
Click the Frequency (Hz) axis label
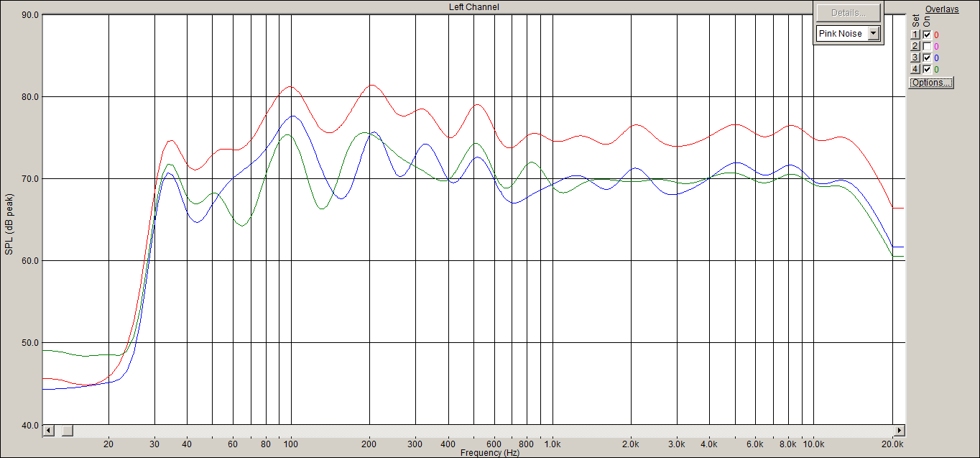(x=490, y=453)
